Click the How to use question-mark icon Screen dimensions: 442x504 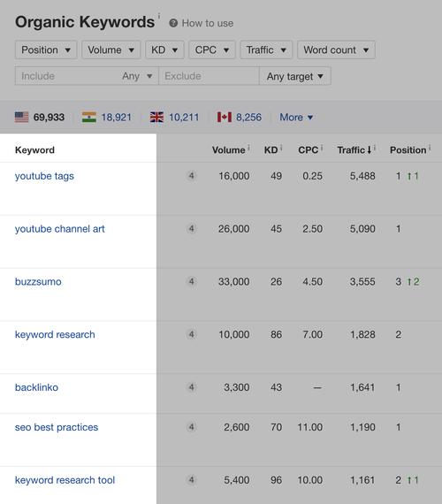point(173,23)
